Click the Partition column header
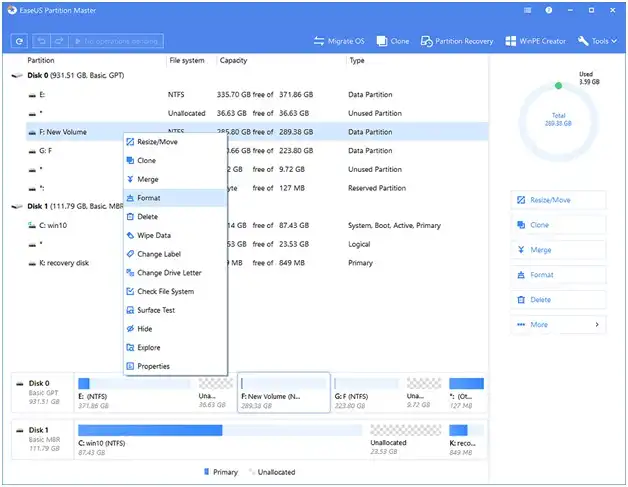 (x=41, y=60)
